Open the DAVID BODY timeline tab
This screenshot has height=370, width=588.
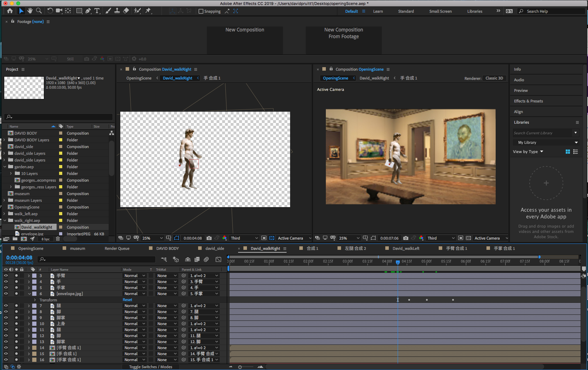click(167, 248)
